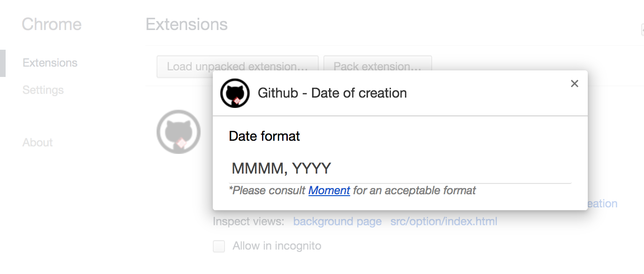Open Settings in the Chrome sidebar
Image resolution: width=644 pixels, height=274 pixels.
[x=43, y=90]
